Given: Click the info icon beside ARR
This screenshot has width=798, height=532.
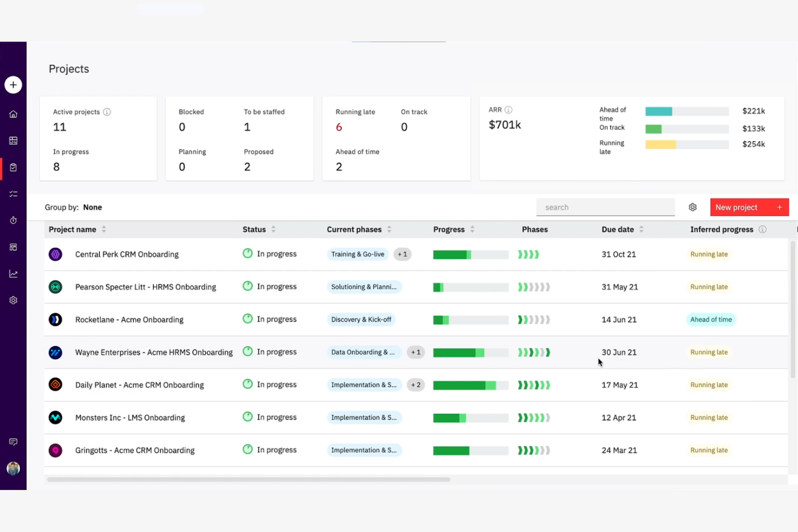Looking at the screenshot, I should pyautogui.click(x=508, y=110).
